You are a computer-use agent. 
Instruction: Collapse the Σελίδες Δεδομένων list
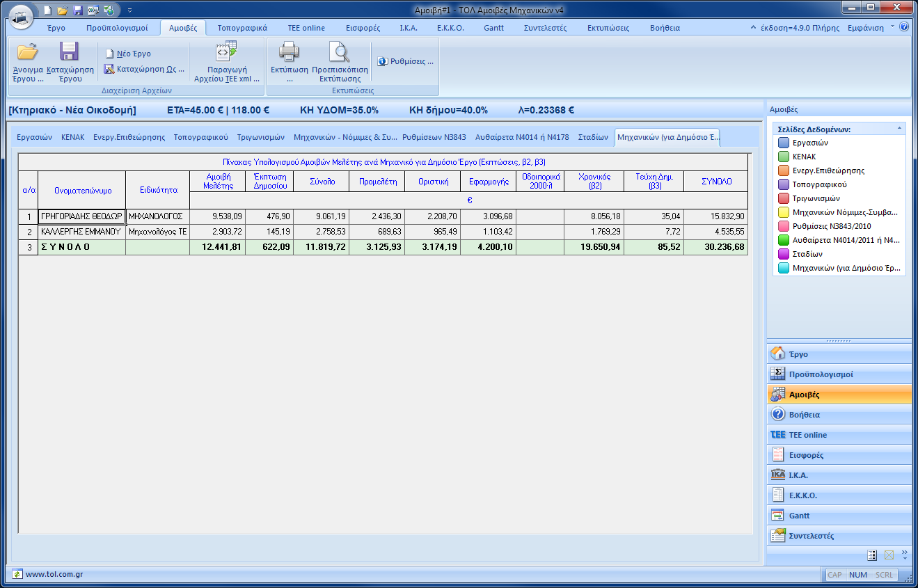[899, 129]
